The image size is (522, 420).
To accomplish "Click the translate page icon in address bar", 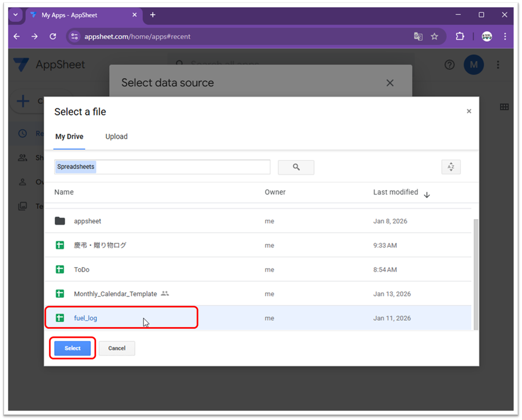I will point(418,36).
